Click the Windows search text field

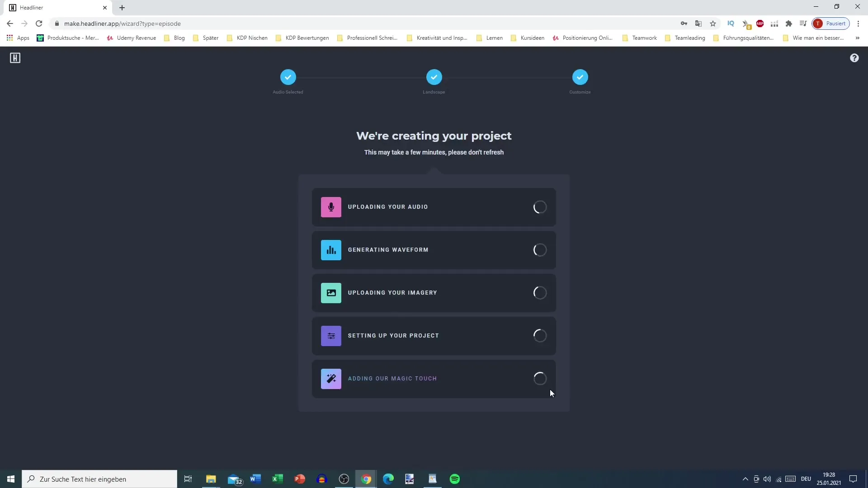click(x=99, y=479)
